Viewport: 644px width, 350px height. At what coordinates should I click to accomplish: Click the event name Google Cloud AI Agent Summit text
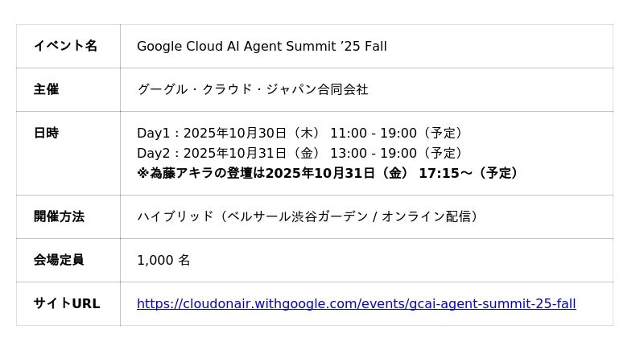pos(262,47)
